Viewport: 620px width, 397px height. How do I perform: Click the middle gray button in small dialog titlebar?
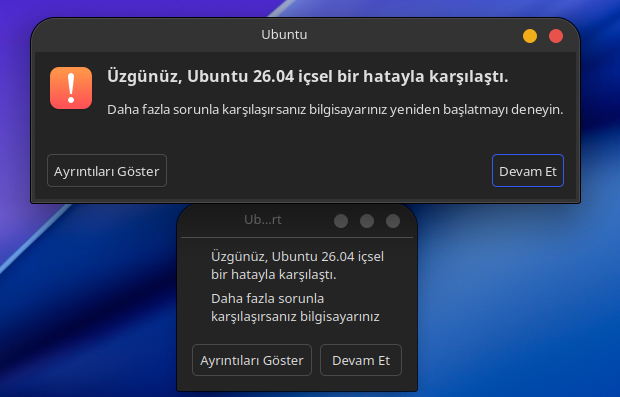click(367, 221)
